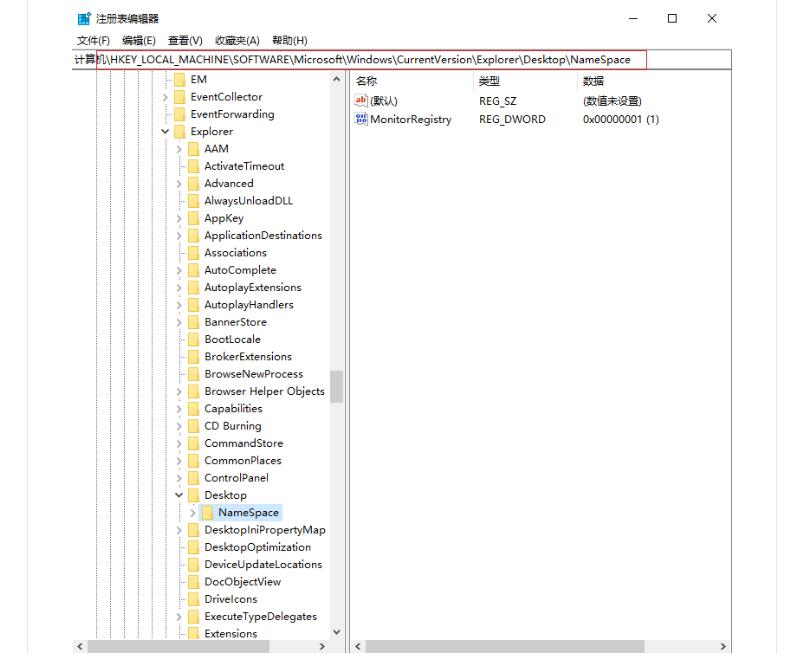Click the CD Burning folder icon
The image size is (795, 654).
coord(193,426)
